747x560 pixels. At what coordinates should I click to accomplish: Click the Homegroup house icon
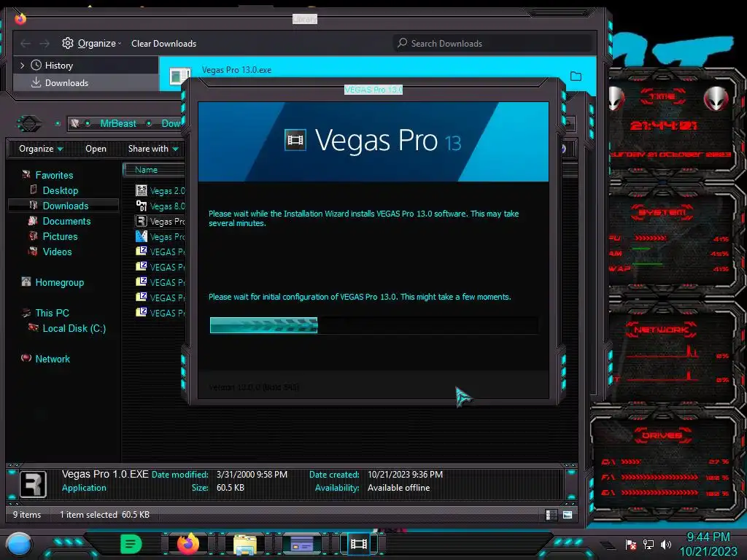(26, 282)
